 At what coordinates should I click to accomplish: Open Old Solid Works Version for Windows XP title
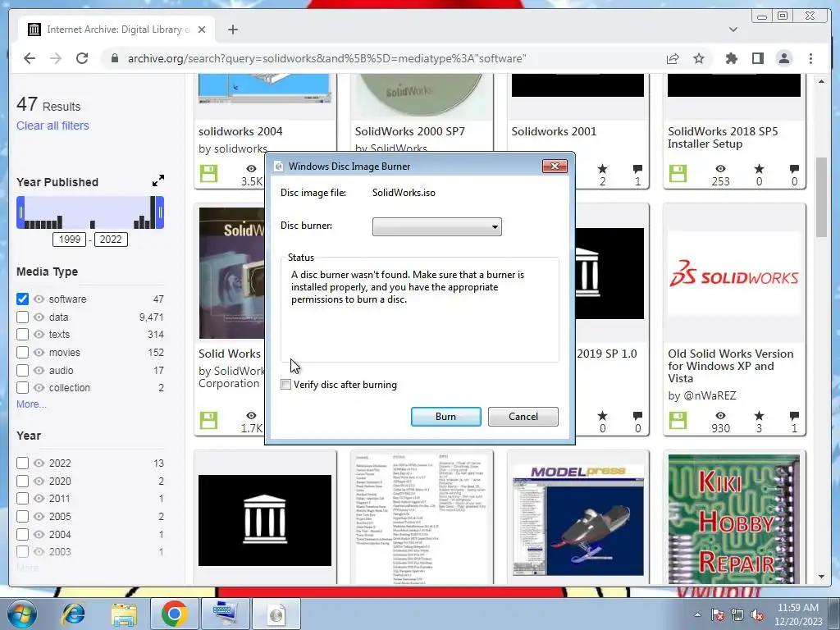(730, 366)
